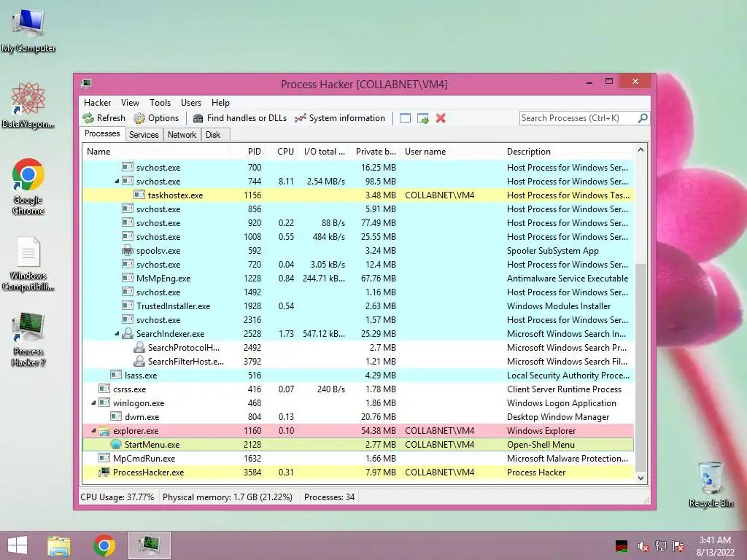Sort by the Name column header

(x=155, y=152)
